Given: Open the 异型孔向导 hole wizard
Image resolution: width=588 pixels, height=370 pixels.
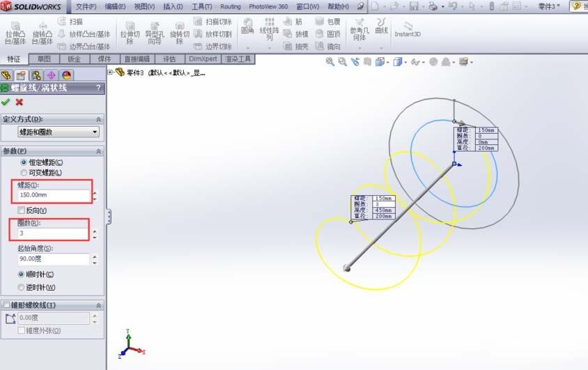Looking at the screenshot, I should point(155,33).
